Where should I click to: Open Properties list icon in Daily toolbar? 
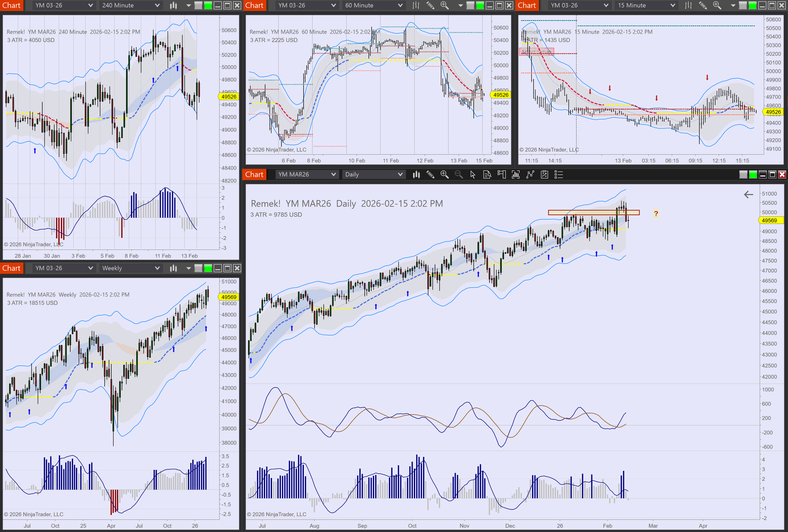click(559, 175)
